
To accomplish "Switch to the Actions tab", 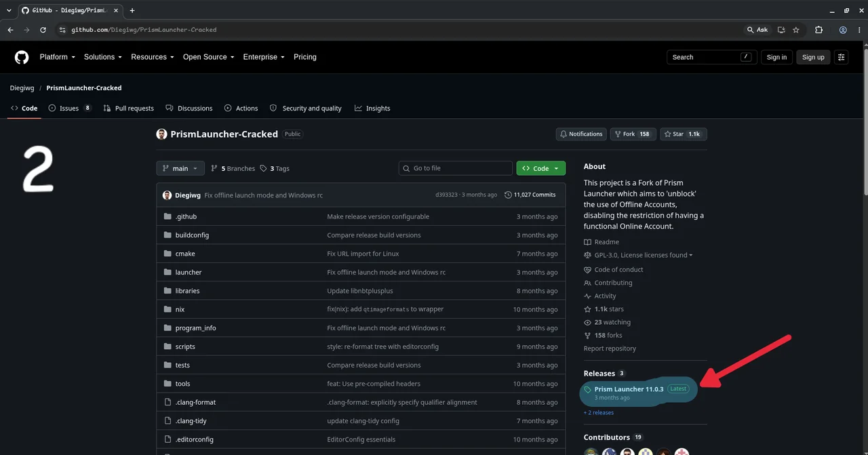I will coord(241,108).
